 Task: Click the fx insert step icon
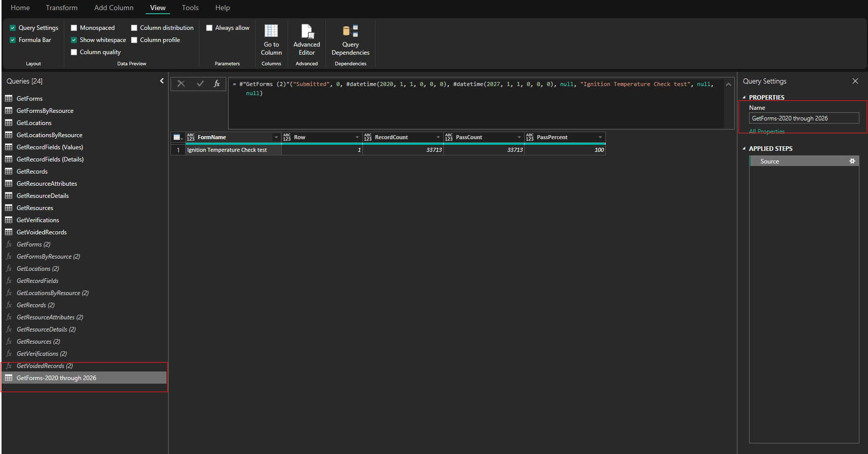pos(217,84)
